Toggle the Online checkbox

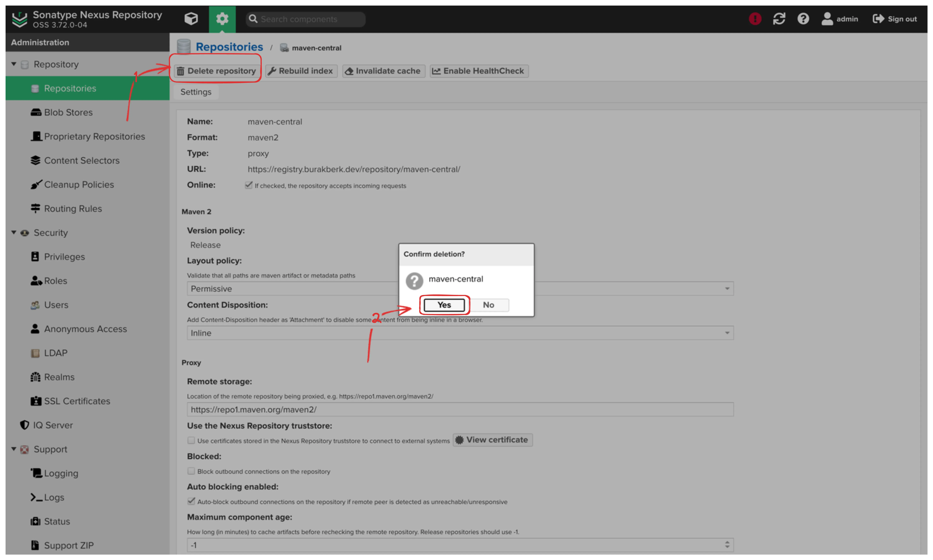point(248,185)
